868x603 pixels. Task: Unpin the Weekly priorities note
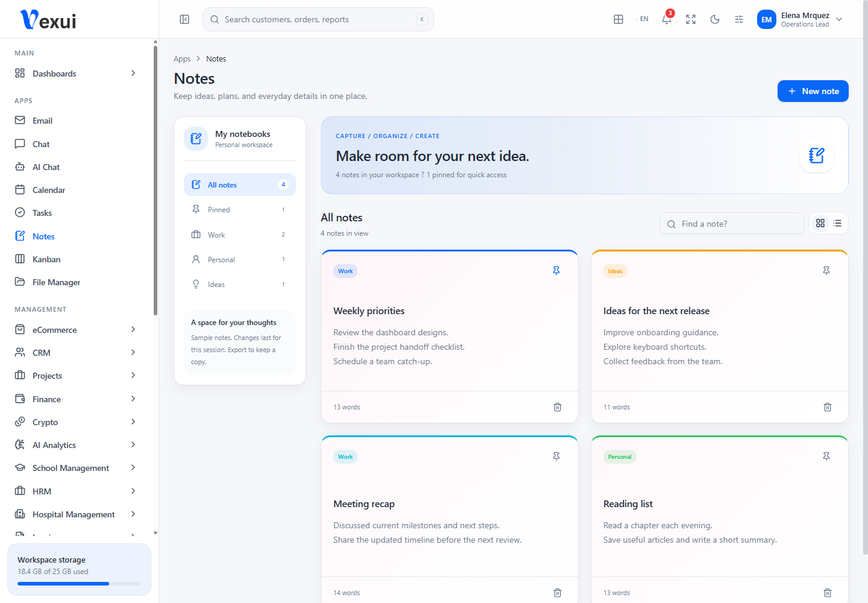coord(556,271)
